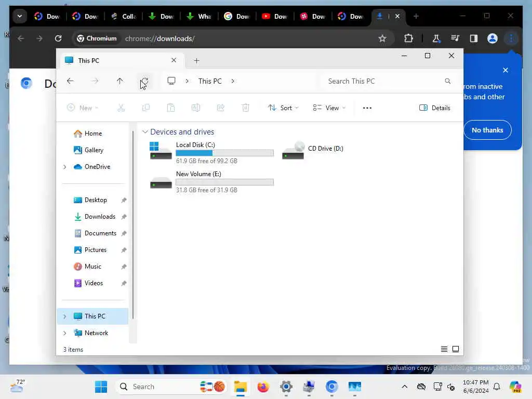Click the Share icon in Explorer toolbar

(x=220, y=108)
